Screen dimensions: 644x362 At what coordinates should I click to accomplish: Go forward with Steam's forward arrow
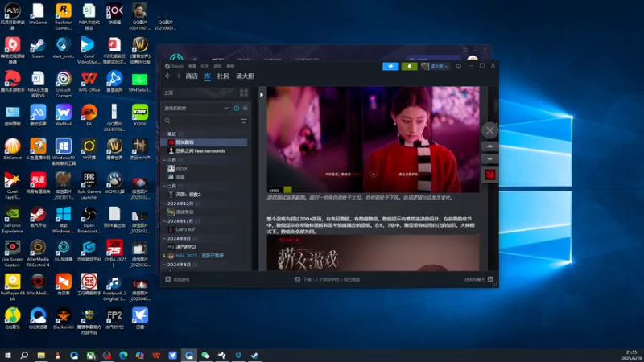[178, 76]
